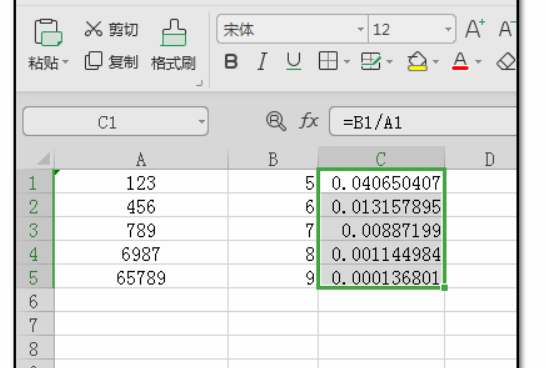This screenshot has height=368, width=546.
Task: Click cell containing 456
Action: point(141,206)
